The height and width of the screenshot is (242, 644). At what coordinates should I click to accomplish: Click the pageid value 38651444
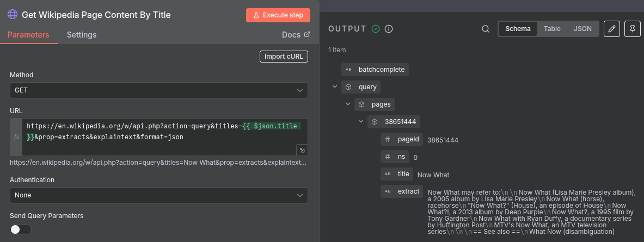pyautogui.click(x=443, y=140)
